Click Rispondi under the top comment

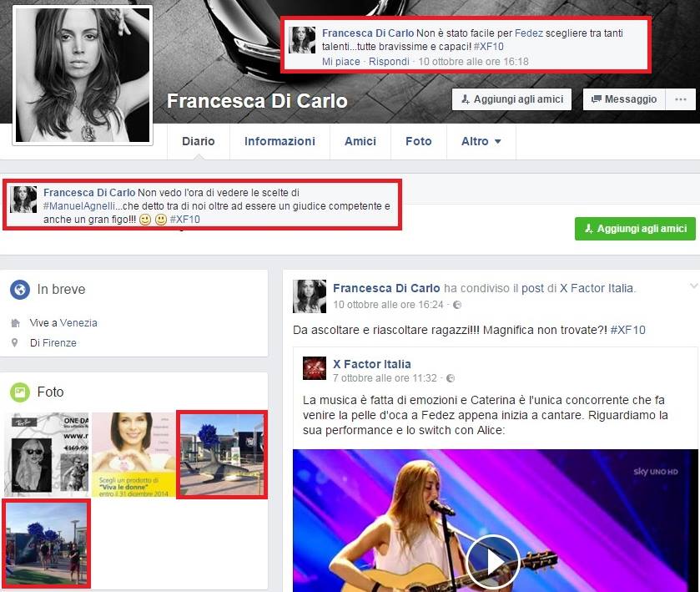389,62
